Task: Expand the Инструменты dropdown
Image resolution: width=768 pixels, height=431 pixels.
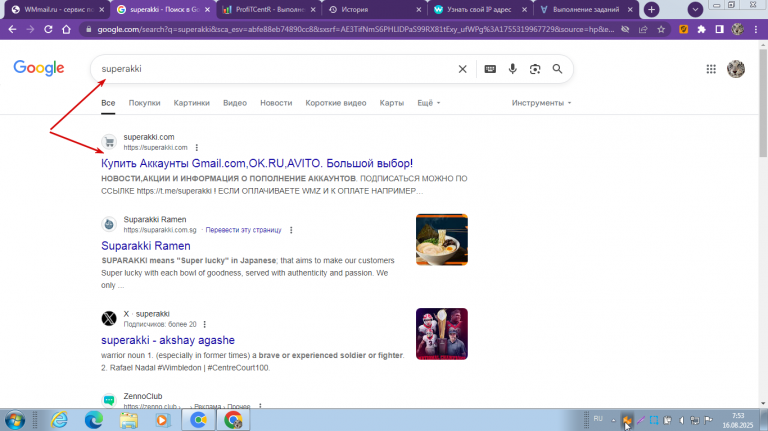Action: point(541,103)
